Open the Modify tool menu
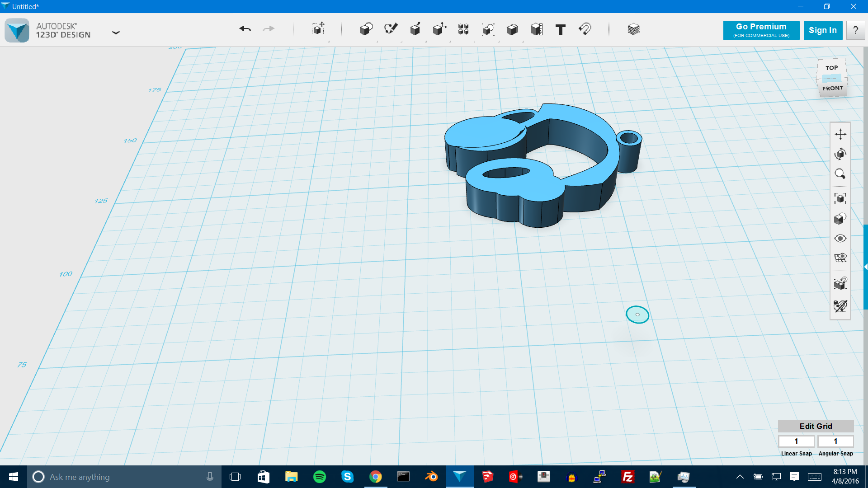The width and height of the screenshot is (868, 488). pos(439,29)
